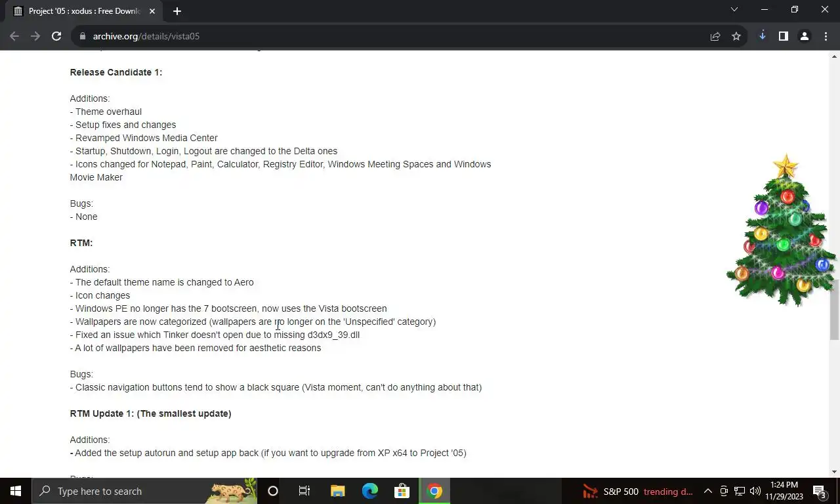Screen dimensions: 840x504
Task: Click the Type here to search box
Action: click(x=146, y=491)
